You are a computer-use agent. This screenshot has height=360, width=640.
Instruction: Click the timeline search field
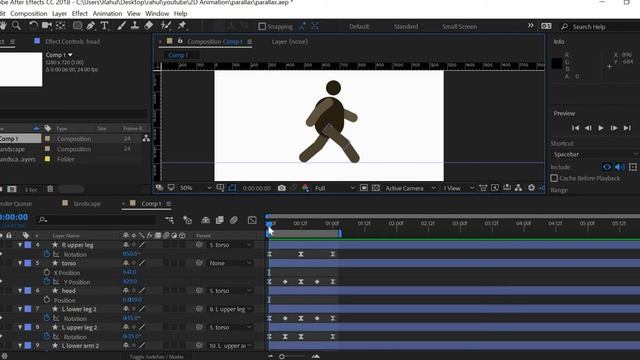96,220
